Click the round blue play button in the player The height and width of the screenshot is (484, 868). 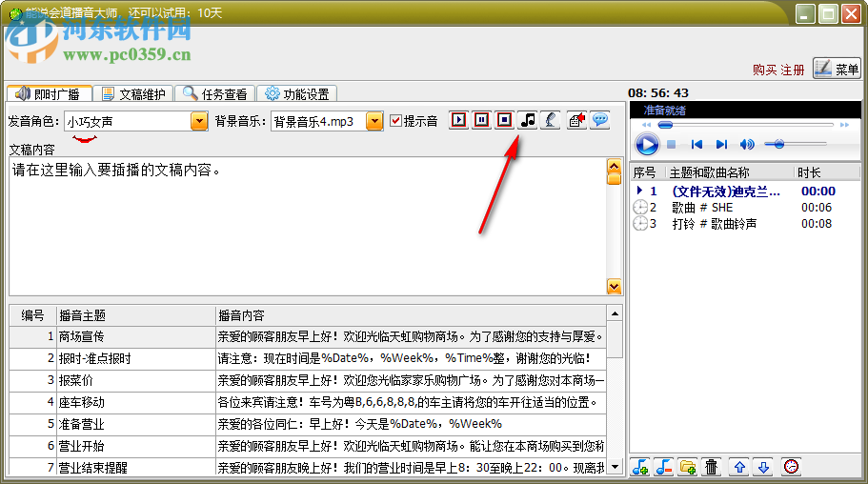click(x=647, y=145)
